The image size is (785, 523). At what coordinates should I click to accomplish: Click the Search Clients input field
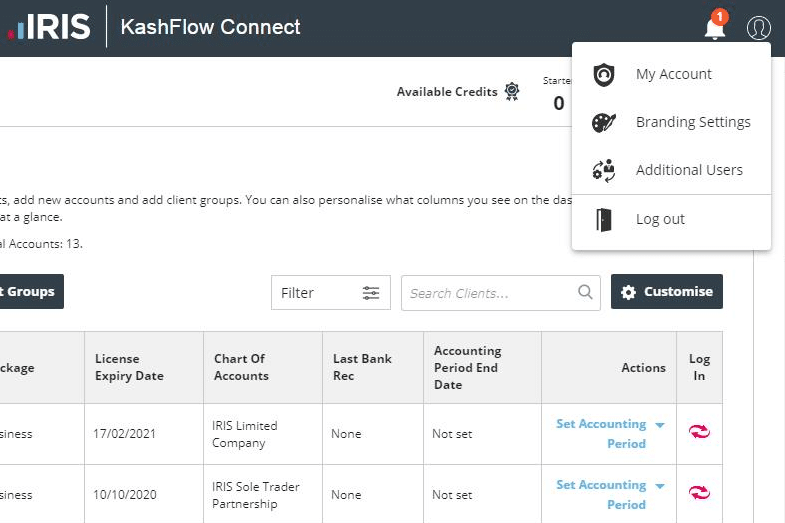pyautogui.click(x=490, y=293)
